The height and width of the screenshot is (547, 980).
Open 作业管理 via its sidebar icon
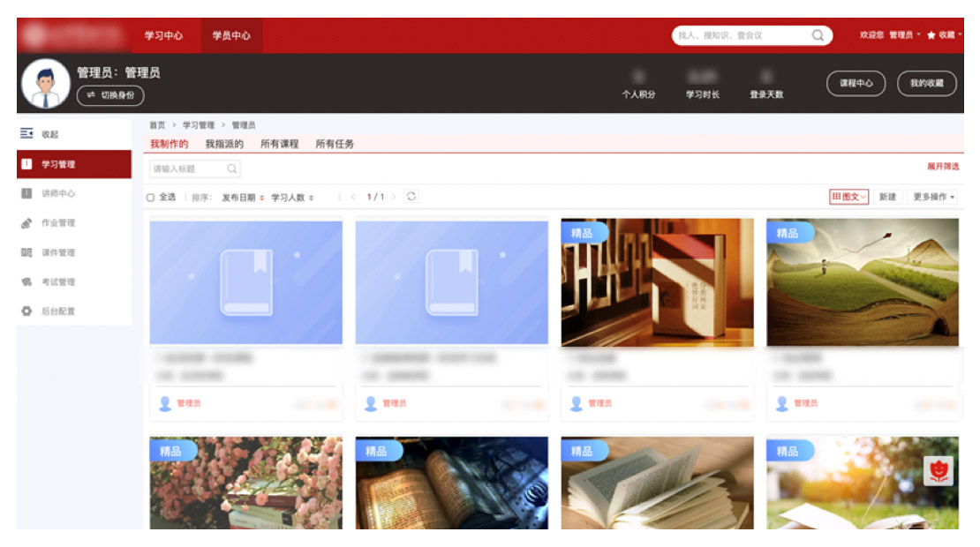(26, 223)
